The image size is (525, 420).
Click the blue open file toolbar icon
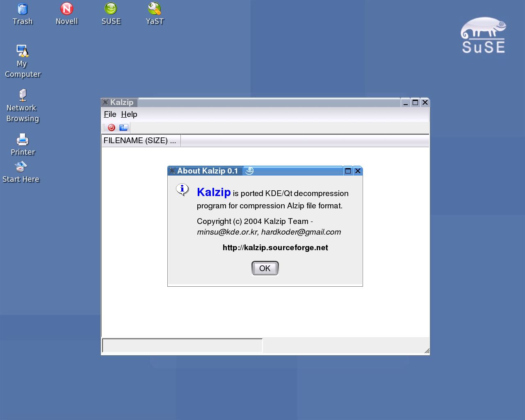coord(123,128)
